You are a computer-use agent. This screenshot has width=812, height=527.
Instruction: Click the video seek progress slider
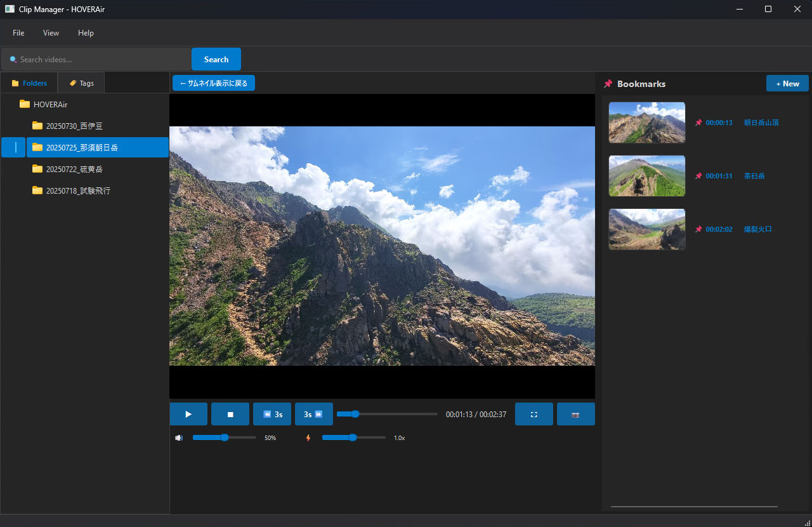click(387, 414)
